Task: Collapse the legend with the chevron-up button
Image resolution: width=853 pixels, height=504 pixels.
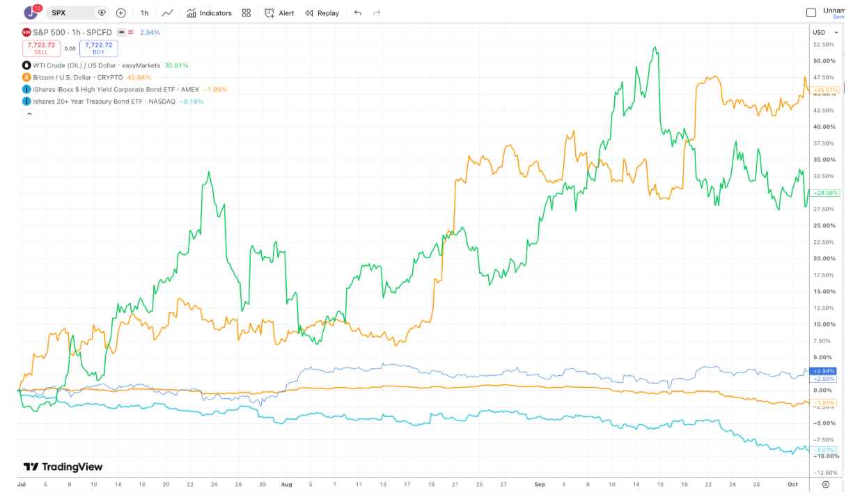Action: click(29, 114)
